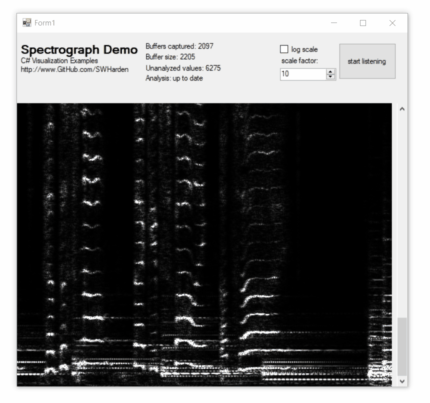Click the start listening button
This screenshot has width=430, height=403.
[367, 61]
